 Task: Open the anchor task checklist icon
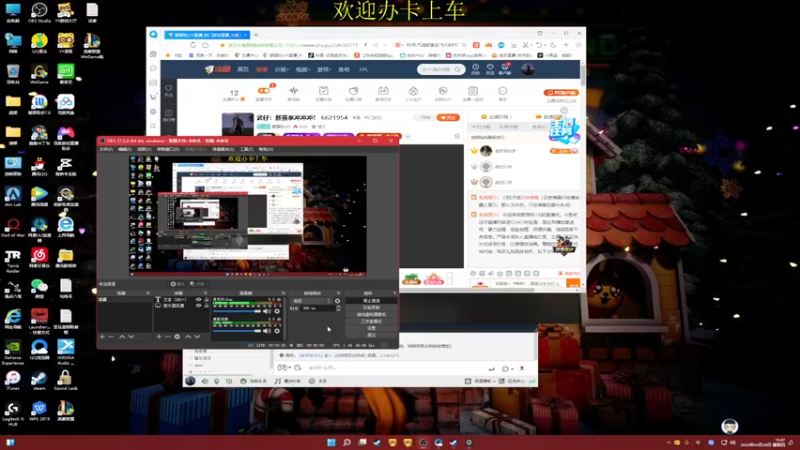(323, 93)
